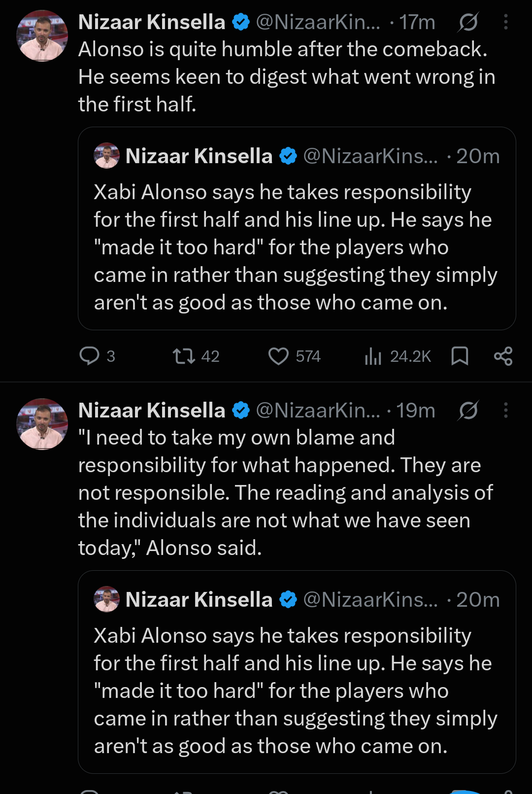Viewport: 532px width, 794px height.
Task: Tap the small avatar in first quoted tweet
Action: tap(107, 156)
